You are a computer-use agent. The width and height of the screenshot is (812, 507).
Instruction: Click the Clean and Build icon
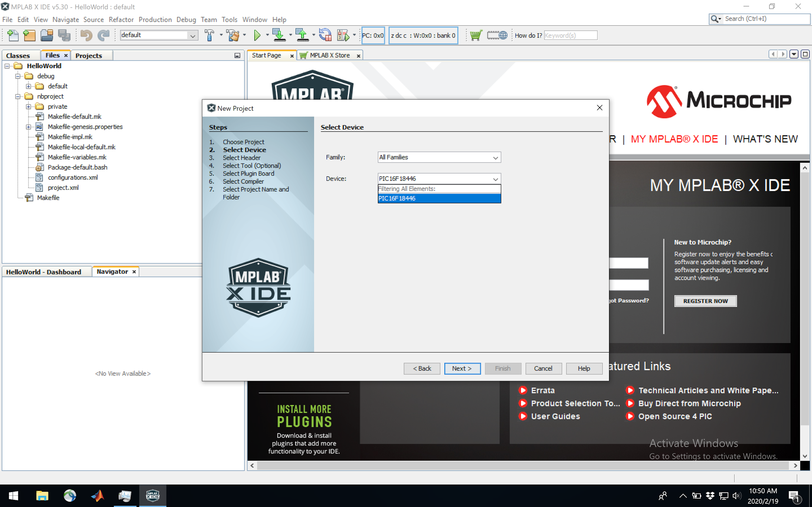[x=233, y=35]
